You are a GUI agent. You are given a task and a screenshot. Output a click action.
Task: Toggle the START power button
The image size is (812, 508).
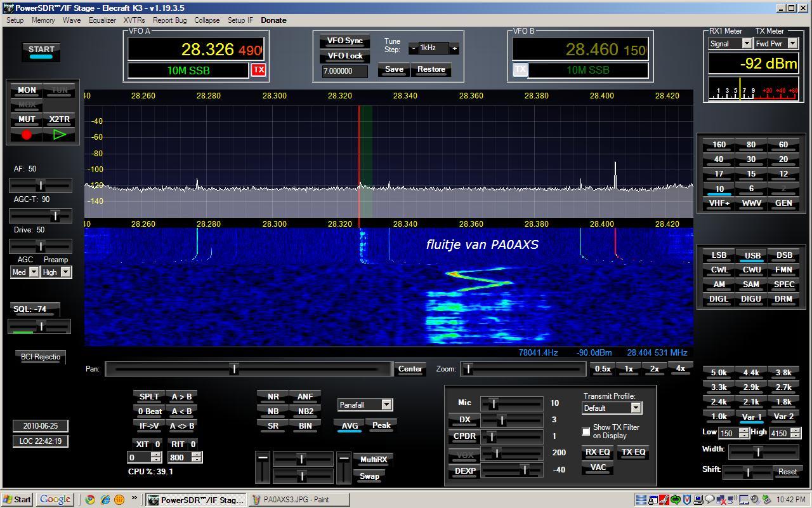click(41, 52)
